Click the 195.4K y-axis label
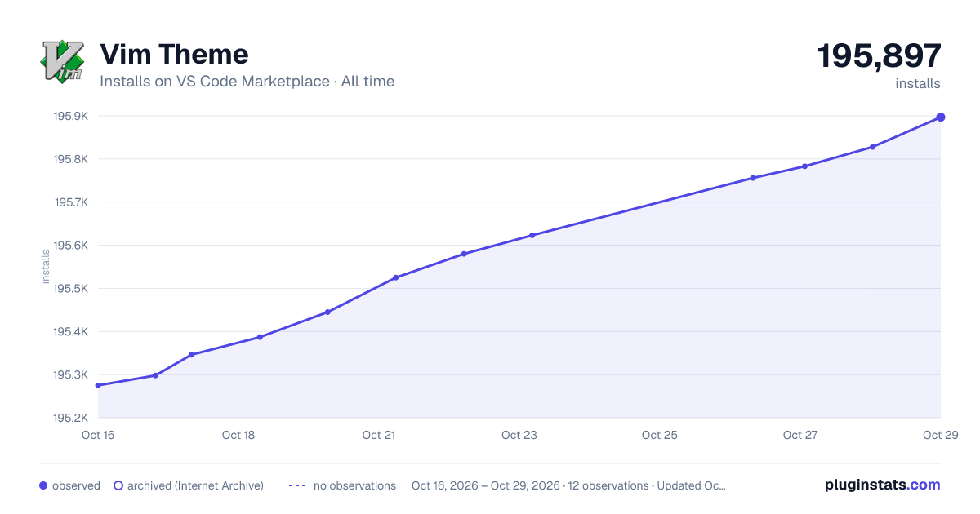This screenshot has height=514, width=980. (x=70, y=332)
